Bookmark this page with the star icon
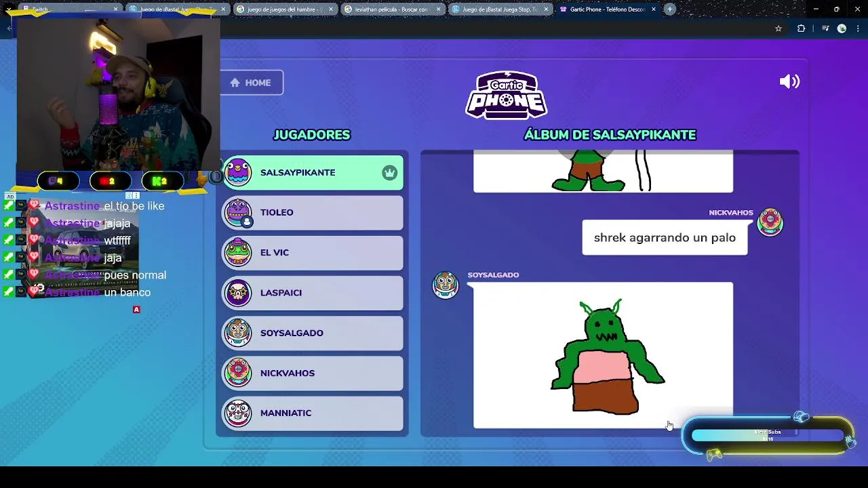 [x=778, y=28]
